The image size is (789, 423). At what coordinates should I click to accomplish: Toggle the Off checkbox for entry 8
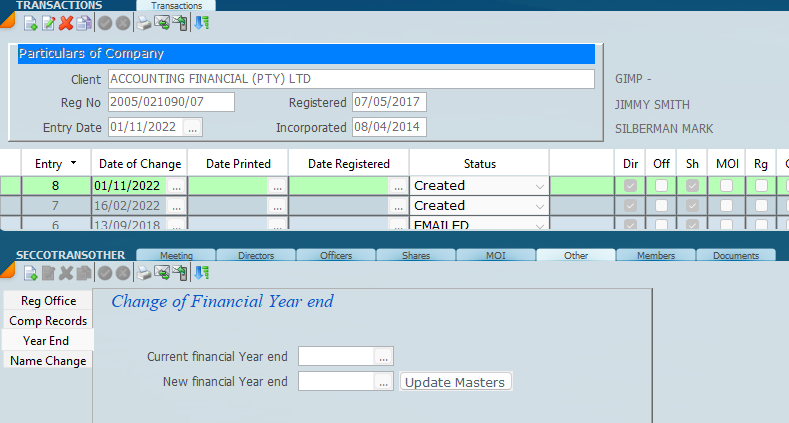pyautogui.click(x=661, y=185)
